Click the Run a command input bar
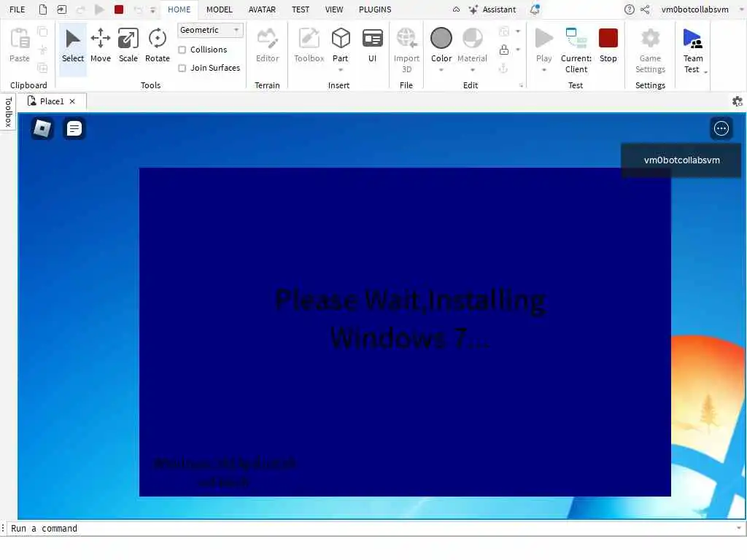 pyautogui.click(x=371, y=528)
